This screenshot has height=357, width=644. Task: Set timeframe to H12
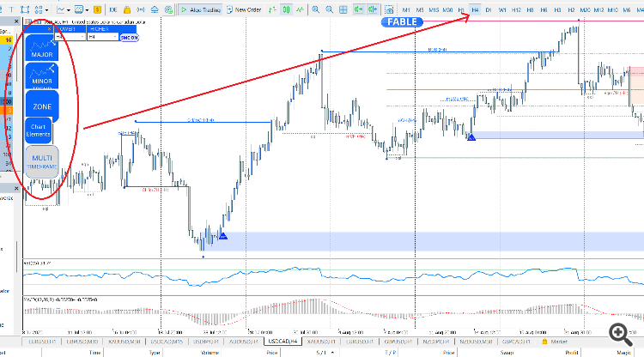point(516,9)
